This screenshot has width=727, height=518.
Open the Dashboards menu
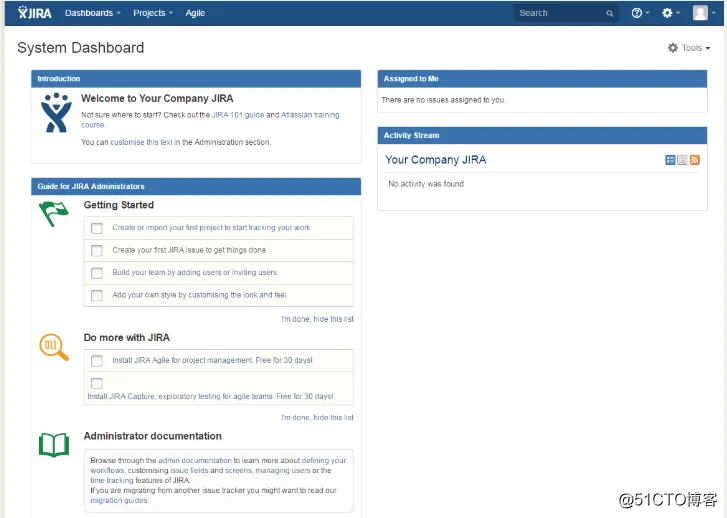(92, 13)
